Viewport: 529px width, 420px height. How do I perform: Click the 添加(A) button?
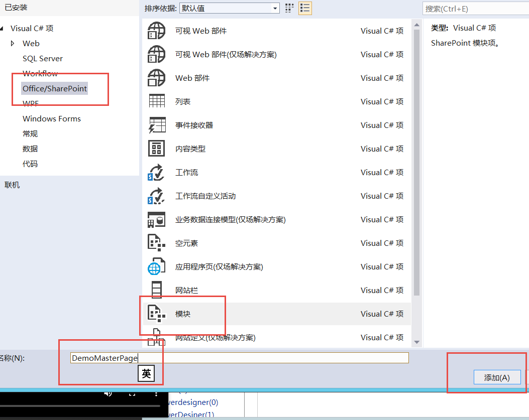click(x=497, y=377)
